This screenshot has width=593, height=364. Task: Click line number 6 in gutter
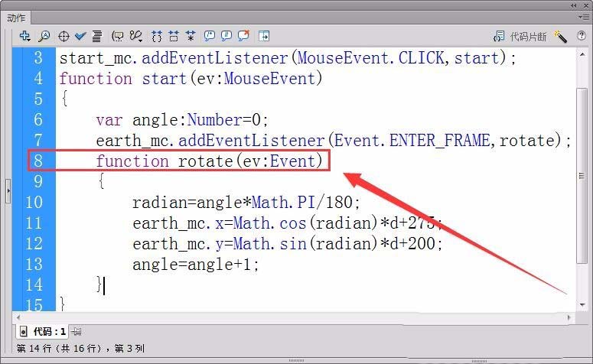click(38, 120)
